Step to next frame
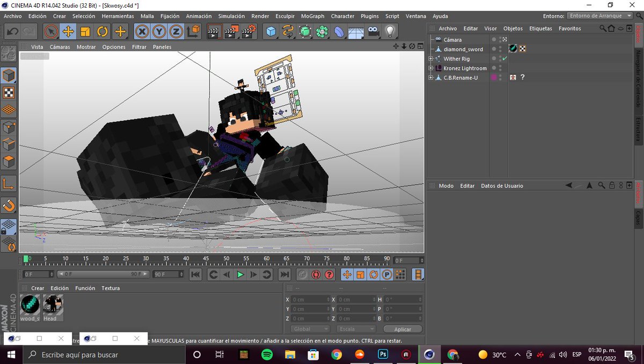This screenshot has width=644, height=364. pyautogui.click(x=253, y=274)
